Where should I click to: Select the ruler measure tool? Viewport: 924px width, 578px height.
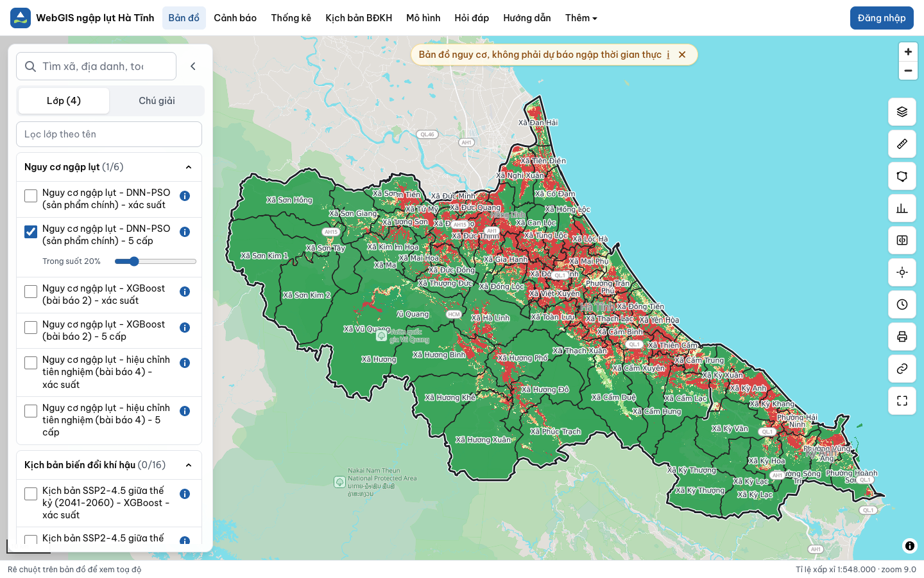coord(902,144)
